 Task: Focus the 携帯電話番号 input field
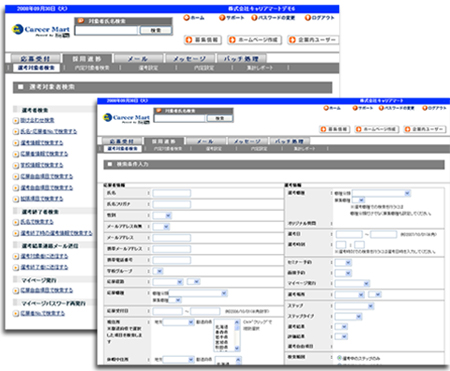172,260
